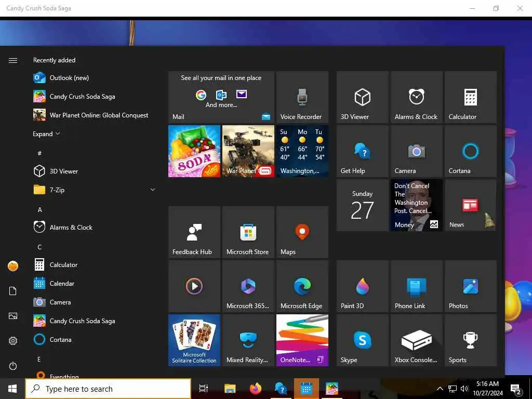Open the Feedback Hub tile
This screenshot has height=399, width=532.
(x=194, y=232)
